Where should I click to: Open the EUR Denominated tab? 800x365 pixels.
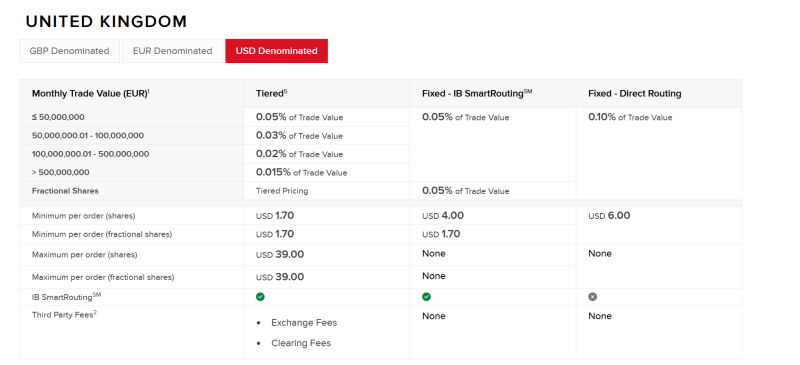[172, 51]
